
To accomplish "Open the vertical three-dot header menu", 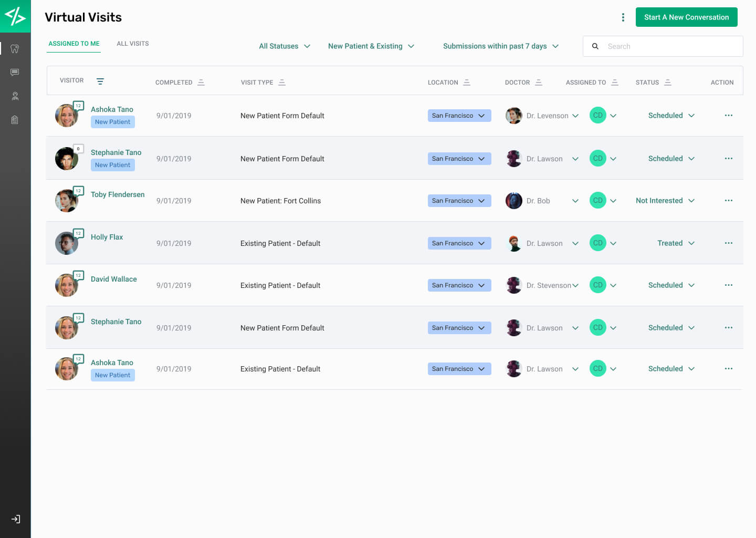I will point(623,17).
